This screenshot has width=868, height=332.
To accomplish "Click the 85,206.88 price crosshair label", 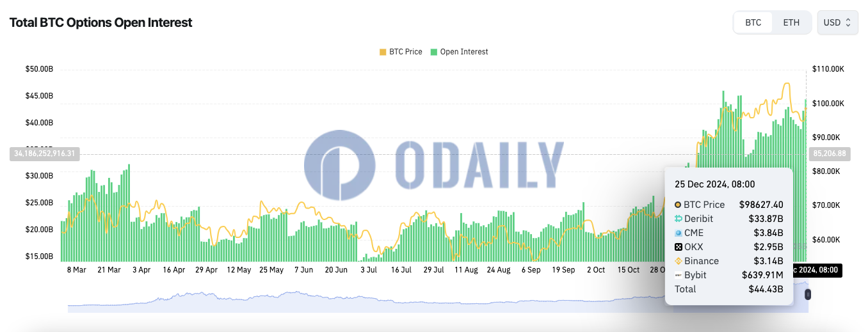I will click(830, 154).
